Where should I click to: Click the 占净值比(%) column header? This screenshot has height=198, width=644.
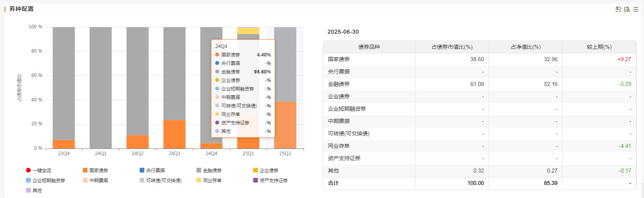(525, 47)
